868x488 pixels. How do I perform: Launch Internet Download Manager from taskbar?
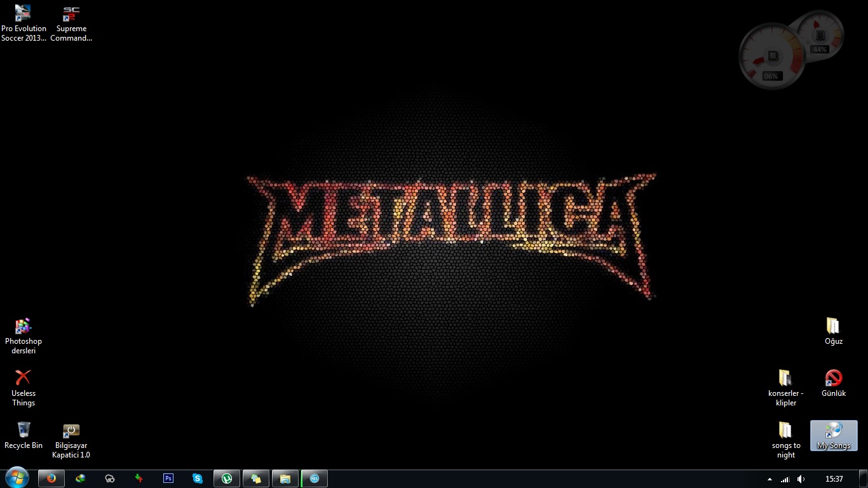tap(80, 478)
